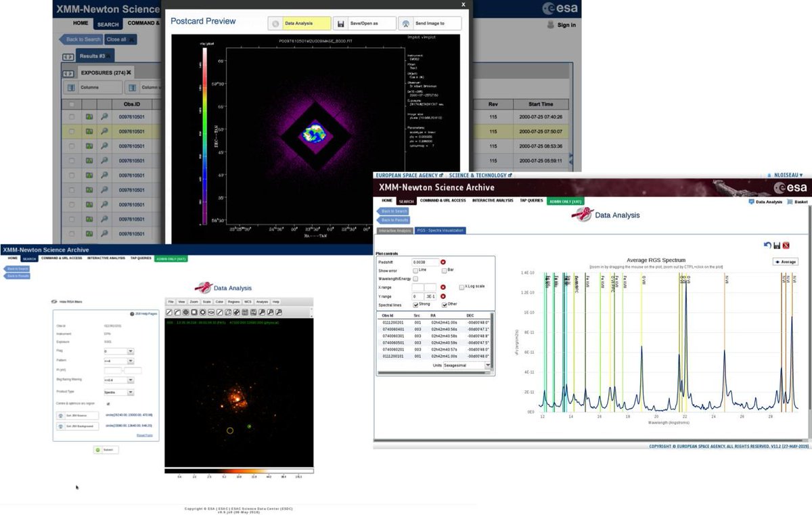Image resolution: width=812 pixels, height=515 pixels.
Task: Select RGS - Spectra Visualization tab
Action: tap(440, 231)
